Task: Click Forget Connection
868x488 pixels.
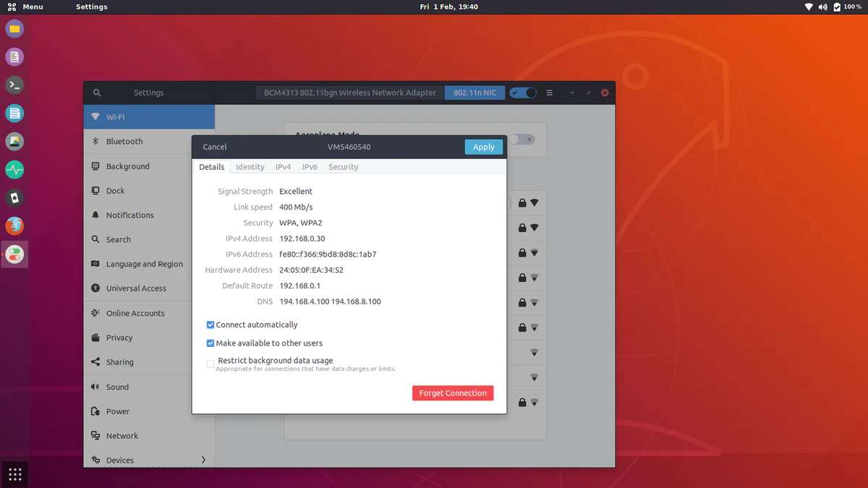Action: [452, 393]
